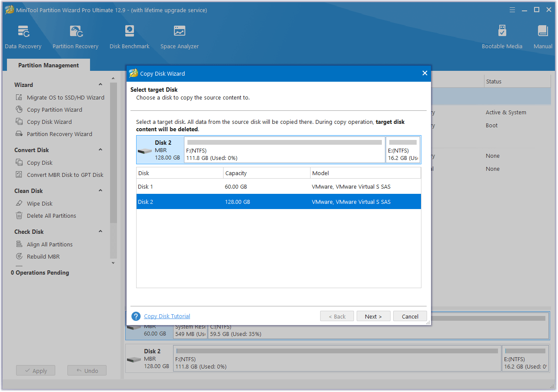Click Wipe Disk eraser icon

[x=19, y=203]
